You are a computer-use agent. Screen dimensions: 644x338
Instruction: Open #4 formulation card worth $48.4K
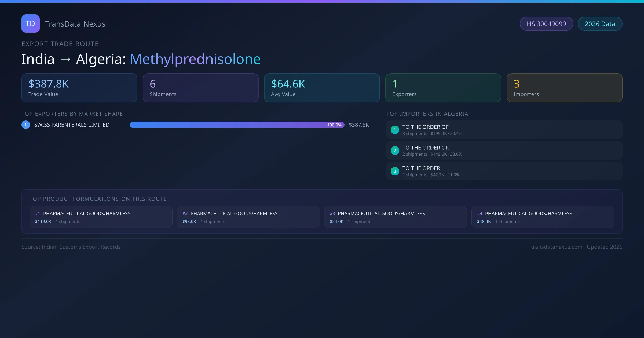tap(543, 217)
